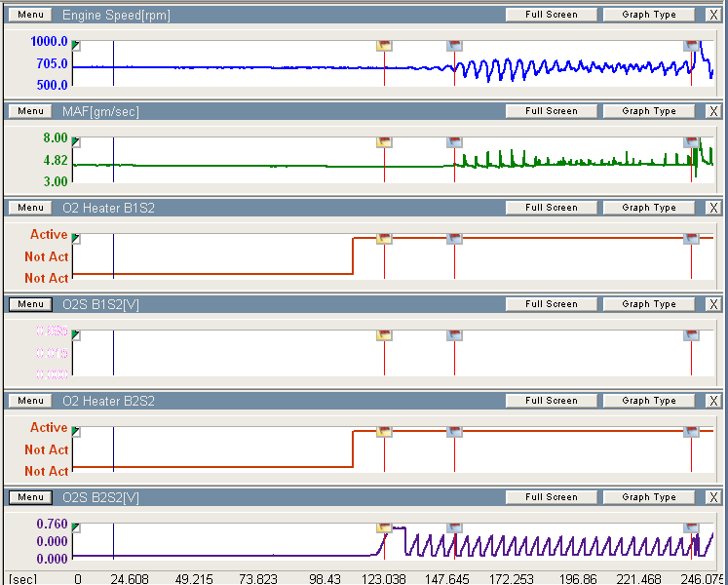Expand O2S B2S2 graph to Full Screen
This screenshot has width=728, height=585.
tap(551, 497)
